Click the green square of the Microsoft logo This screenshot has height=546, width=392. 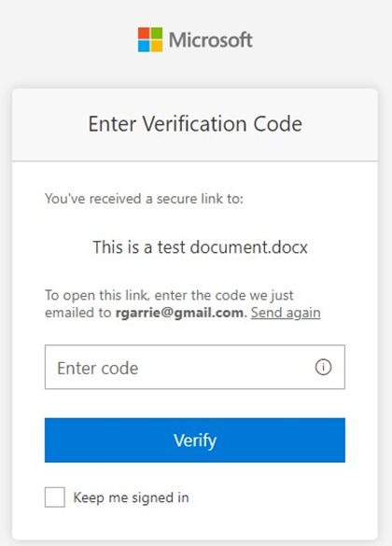click(157, 34)
